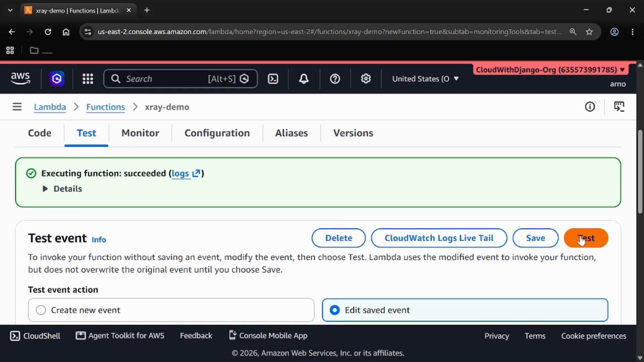The height and width of the screenshot is (362, 644).
Task: Open the Configuration tab
Action: (x=217, y=133)
